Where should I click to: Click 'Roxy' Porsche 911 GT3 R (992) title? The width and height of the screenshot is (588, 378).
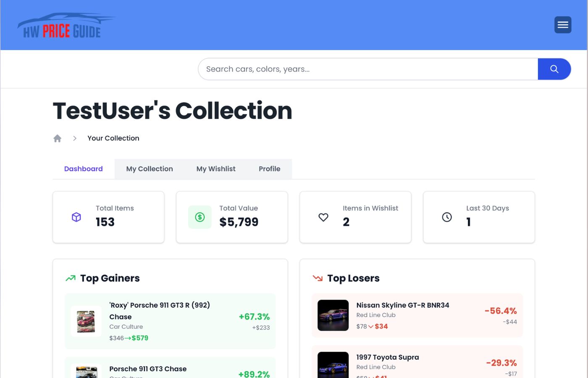160,311
